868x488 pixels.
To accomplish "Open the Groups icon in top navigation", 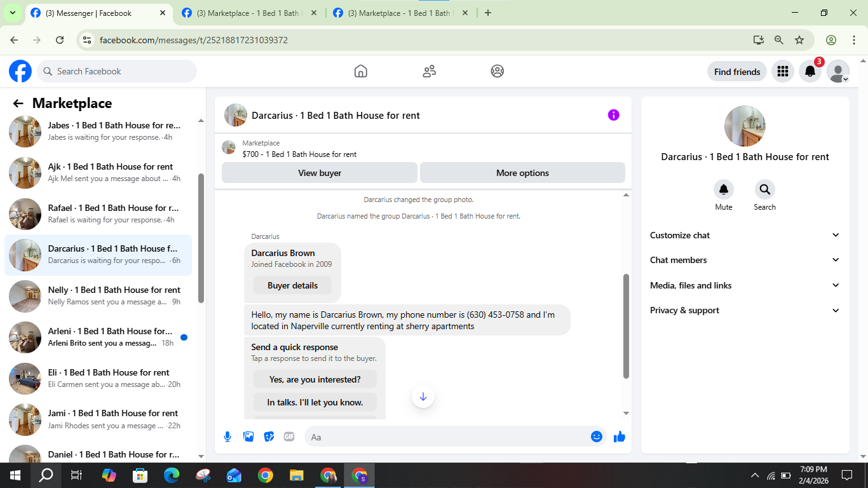I will (x=498, y=71).
